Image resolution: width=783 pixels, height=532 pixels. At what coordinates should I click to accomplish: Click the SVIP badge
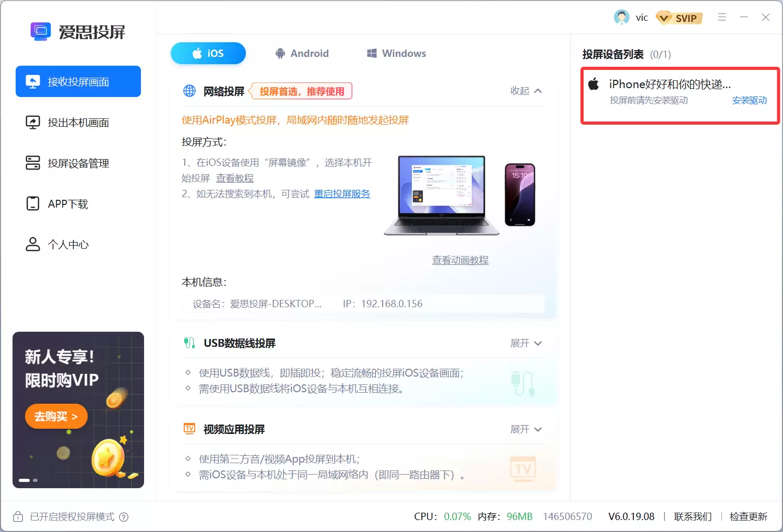click(x=679, y=17)
